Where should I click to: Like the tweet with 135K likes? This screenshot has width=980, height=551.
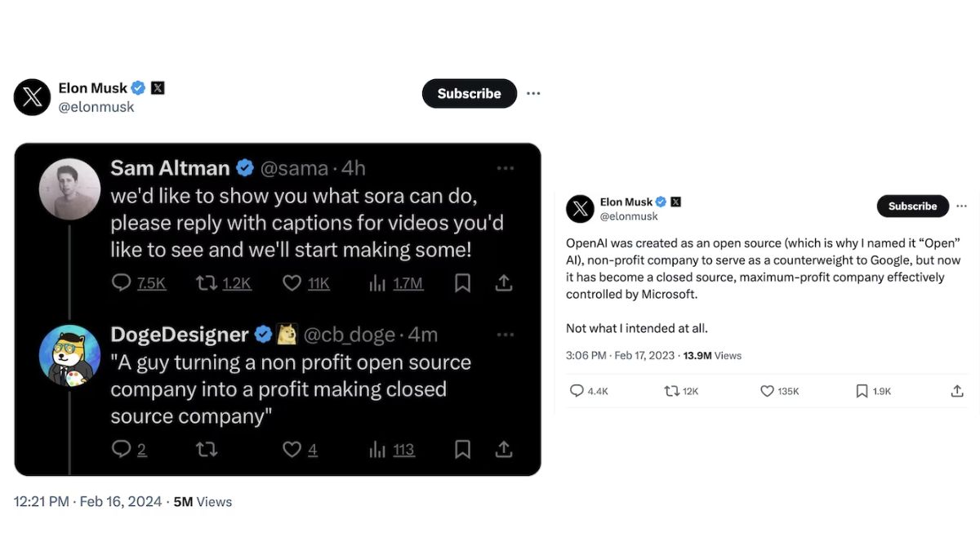767,391
